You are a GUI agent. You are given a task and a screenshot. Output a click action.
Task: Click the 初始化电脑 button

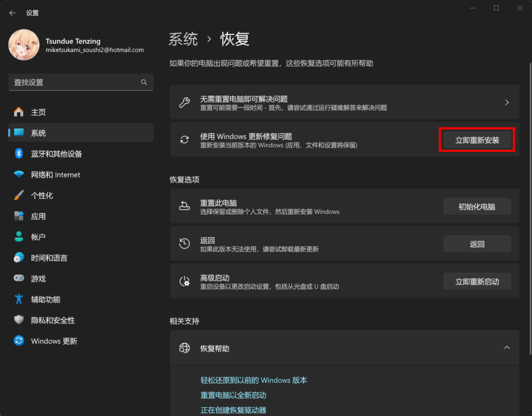[x=477, y=206]
